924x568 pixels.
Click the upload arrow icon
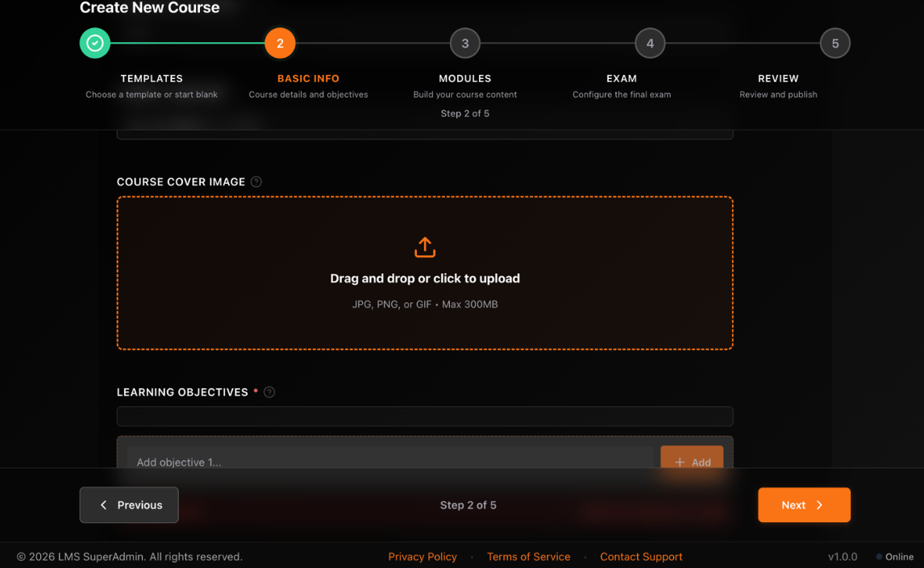[x=425, y=247]
